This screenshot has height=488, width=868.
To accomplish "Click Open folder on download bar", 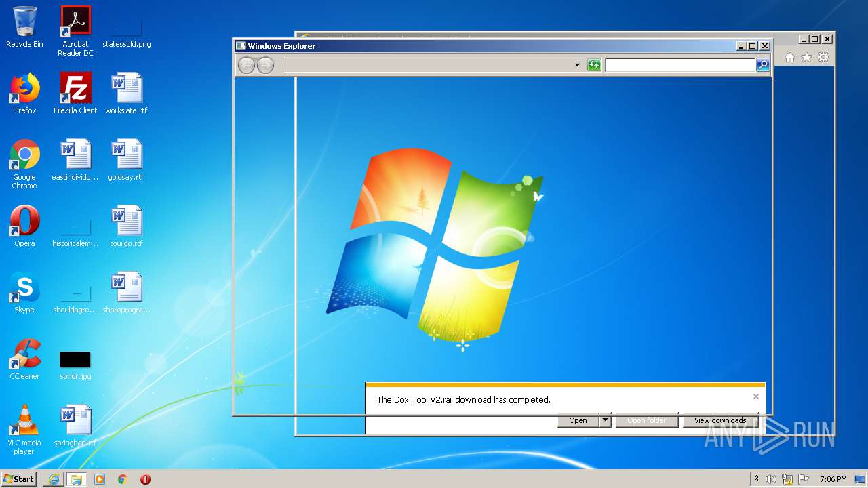I will [647, 420].
